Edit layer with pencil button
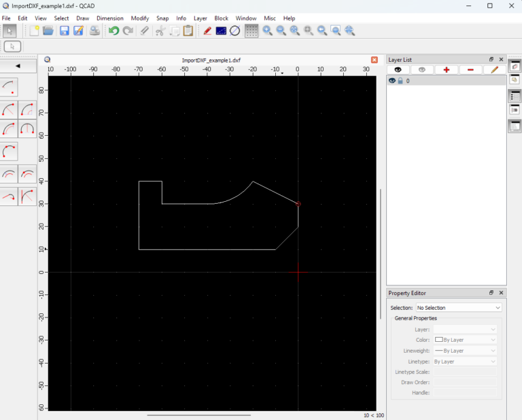This screenshot has width=522, height=420. [x=494, y=69]
